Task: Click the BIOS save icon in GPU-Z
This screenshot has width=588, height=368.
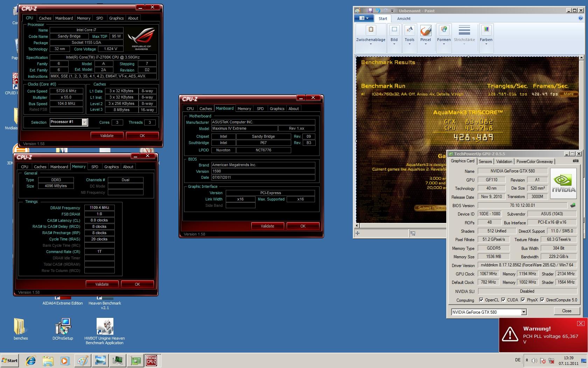Action: click(573, 205)
